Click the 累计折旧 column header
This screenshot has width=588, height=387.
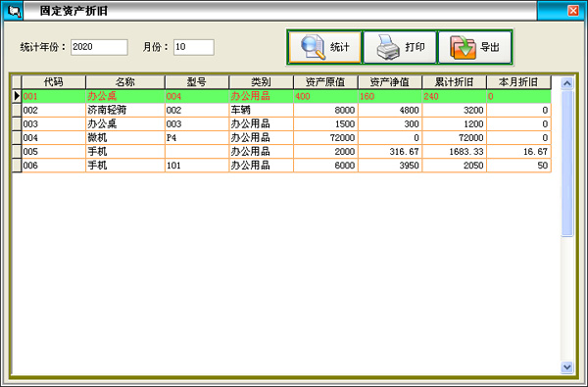coord(454,82)
